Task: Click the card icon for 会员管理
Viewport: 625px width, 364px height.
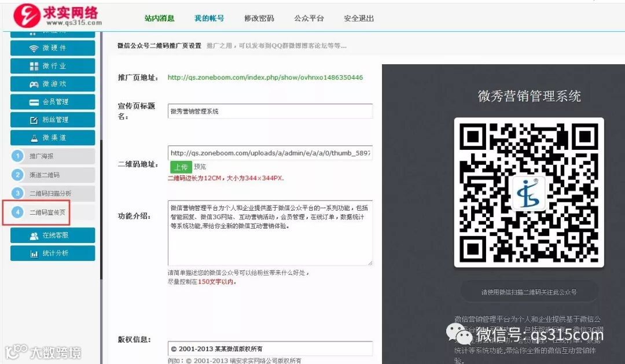Action: pyautogui.click(x=34, y=102)
